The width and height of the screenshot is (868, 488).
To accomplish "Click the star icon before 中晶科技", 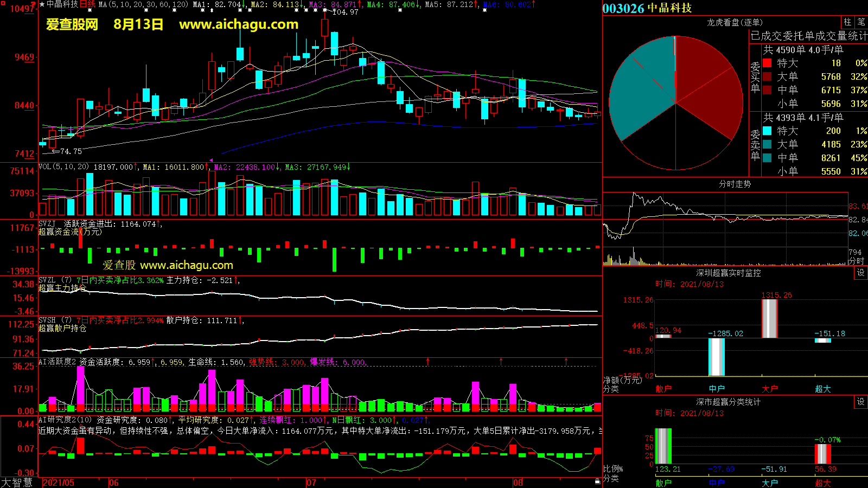I will pyautogui.click(x=42, y=4).
